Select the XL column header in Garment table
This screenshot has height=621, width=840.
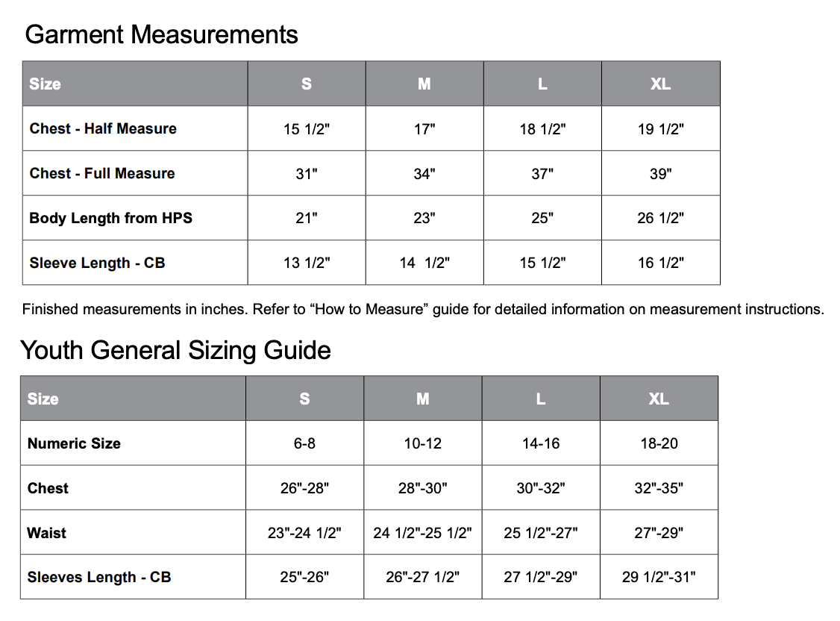660,84
